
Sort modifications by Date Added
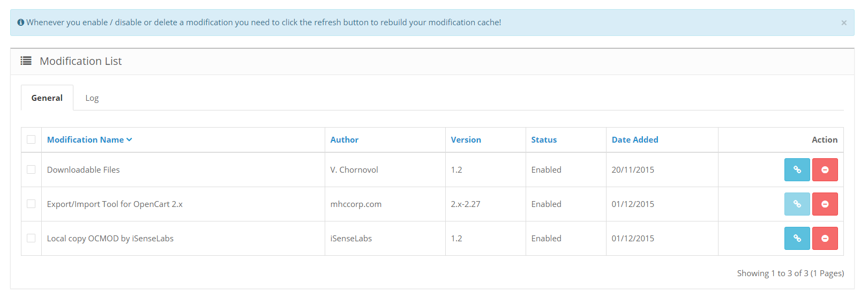635,139
